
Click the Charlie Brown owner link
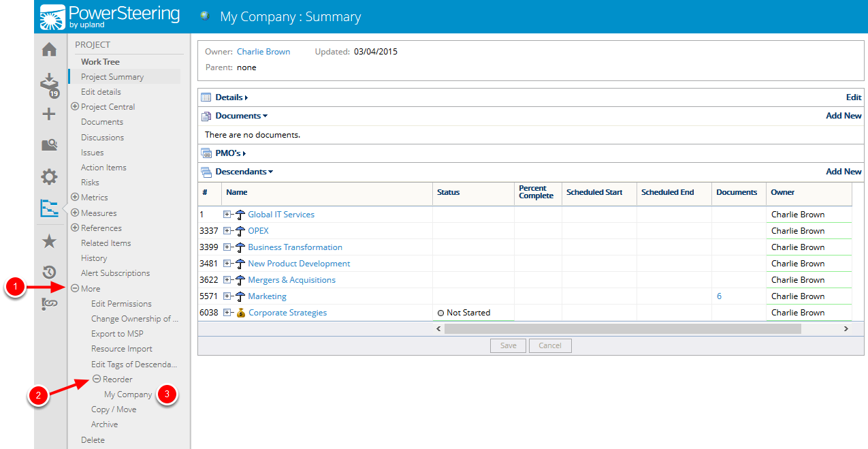[263, 52]
